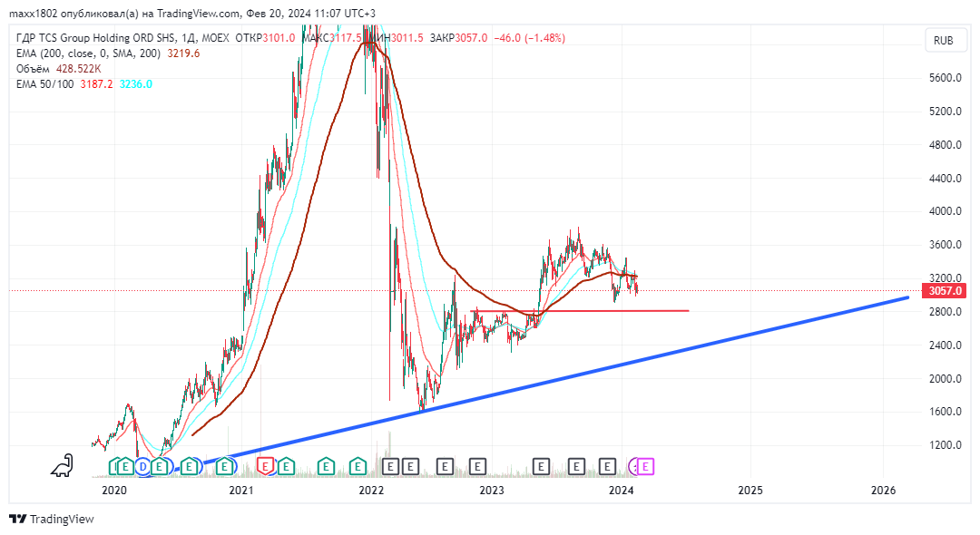Click the red EMA 50 value 3187.2
The image size is (980, 535).
(x=97, y=84)
